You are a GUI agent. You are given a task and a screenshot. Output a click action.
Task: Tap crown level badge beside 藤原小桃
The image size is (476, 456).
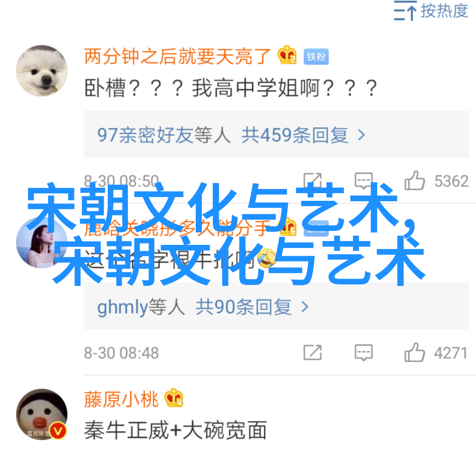(x=174, y=398)
